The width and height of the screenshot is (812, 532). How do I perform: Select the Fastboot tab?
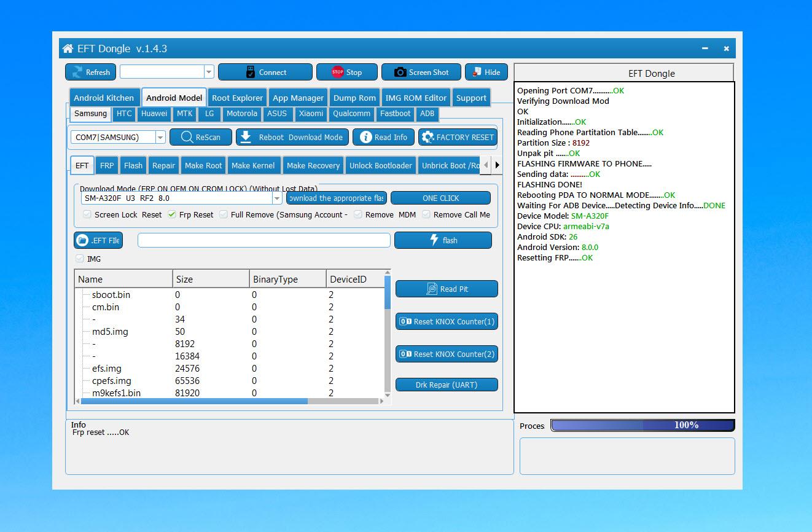(x=395, y=113)
